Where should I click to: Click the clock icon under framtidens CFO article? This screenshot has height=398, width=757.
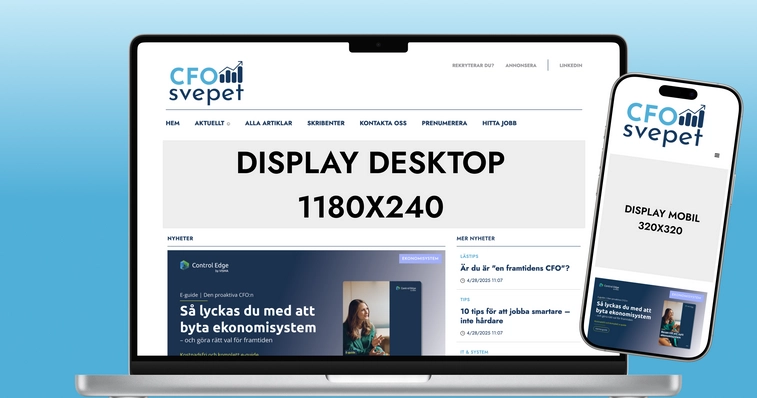pyautogui.click(x=463, y=281)
